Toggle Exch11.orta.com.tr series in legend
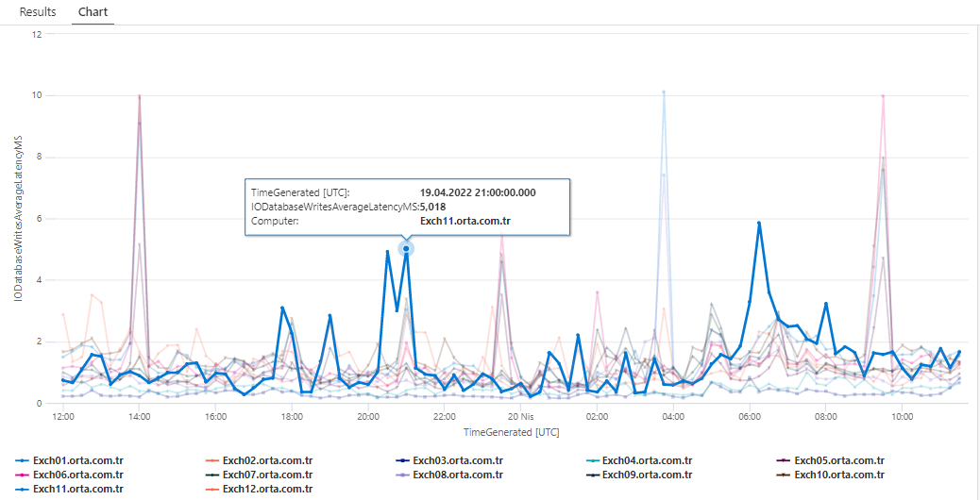Screen dimensions: 980x500 click(69, 489)
